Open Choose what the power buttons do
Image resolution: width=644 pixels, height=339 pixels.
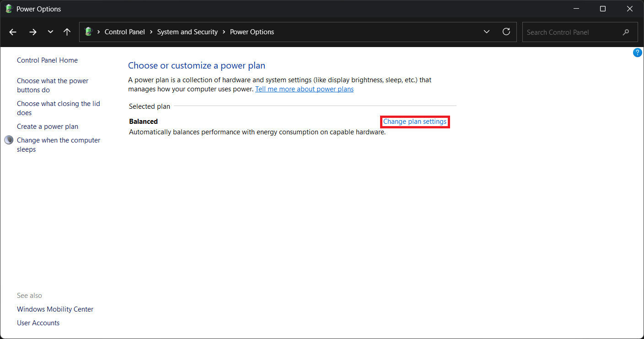coord(53,85)
